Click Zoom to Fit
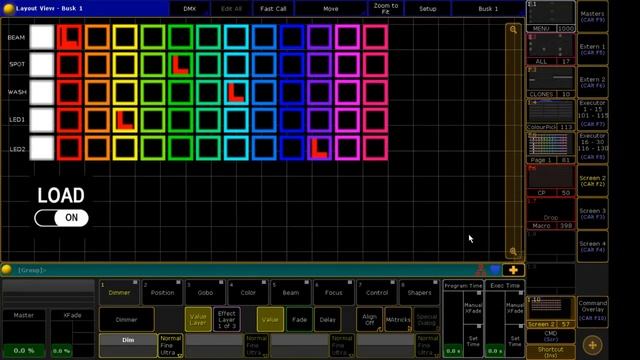The width and height of the screenshot is (640, 360). coord(386,9)
